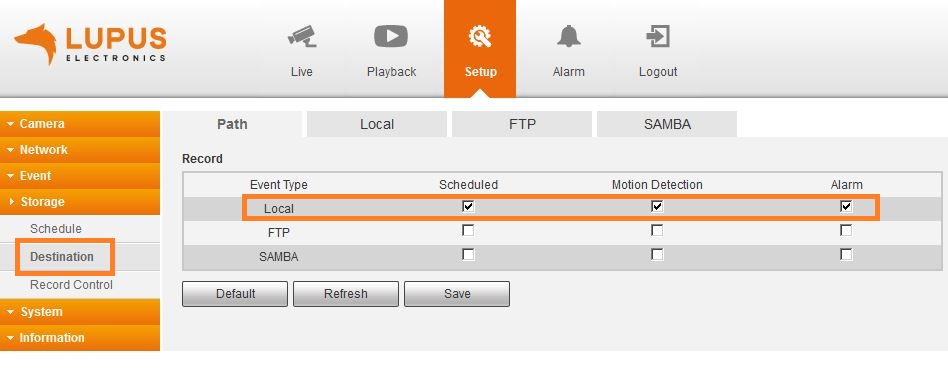This screenshot has width=948, height=369.
Task: Click the Save button
Action: pyautogui.click(x=457, y=294)
